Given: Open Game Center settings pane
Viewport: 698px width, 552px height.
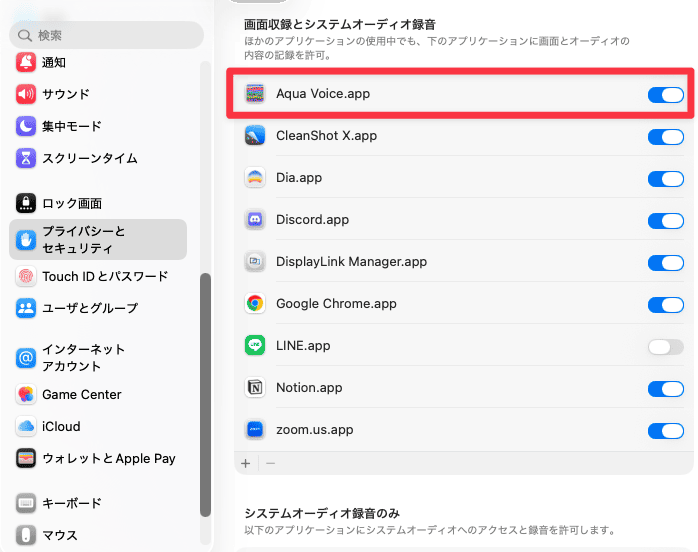Looking at the screenshot, I should [82, 394].
